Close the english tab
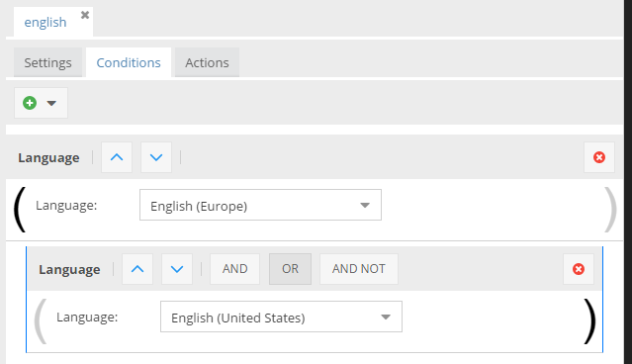632x364 pixels. click(85, 15)
